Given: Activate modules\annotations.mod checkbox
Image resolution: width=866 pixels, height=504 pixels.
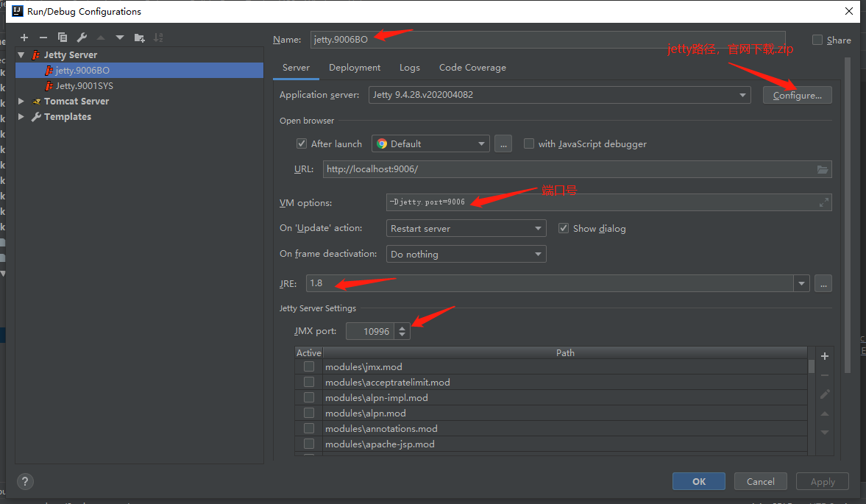Looking at the screenshot, I should (x=309, y=428).
